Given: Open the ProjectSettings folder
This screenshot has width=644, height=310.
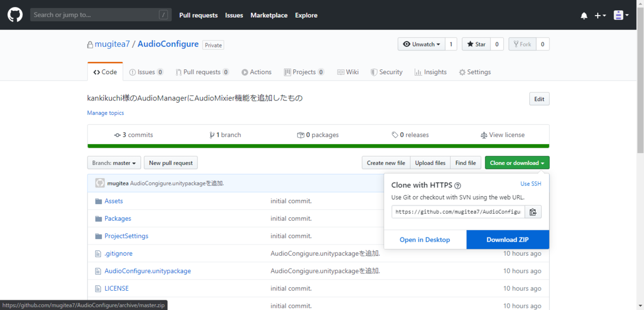Looking at the screenshot, I should pyautogui.click(x=126, y=236).
